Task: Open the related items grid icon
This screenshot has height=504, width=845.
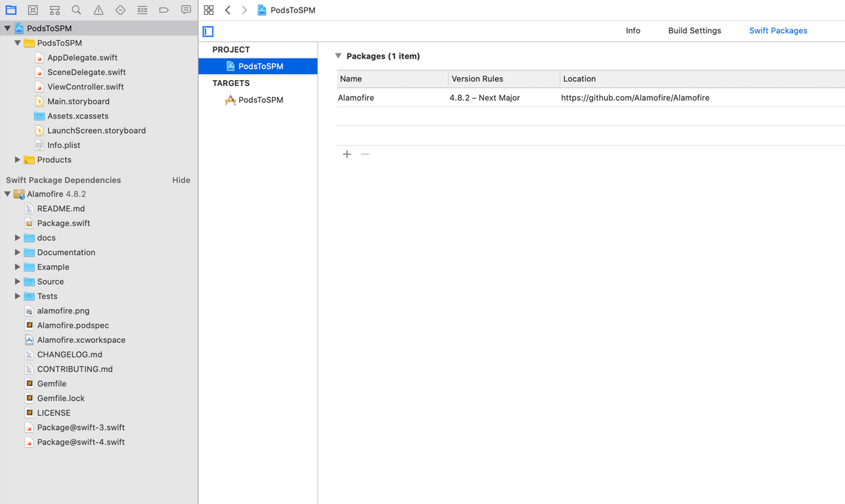Action: (208, 10)
